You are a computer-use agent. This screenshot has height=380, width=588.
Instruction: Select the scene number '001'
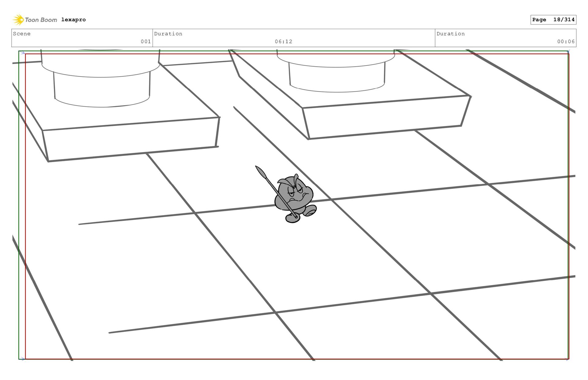(146, 41)
